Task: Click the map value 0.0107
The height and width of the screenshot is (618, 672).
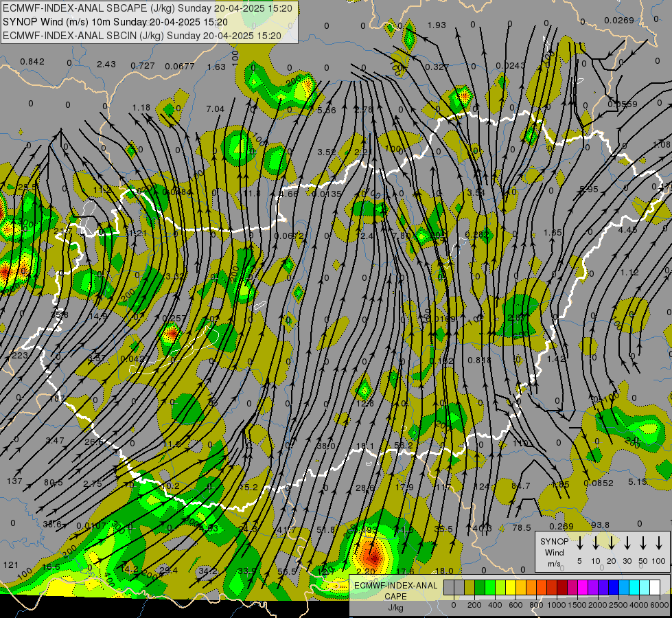Action: (x=91, y=526)
